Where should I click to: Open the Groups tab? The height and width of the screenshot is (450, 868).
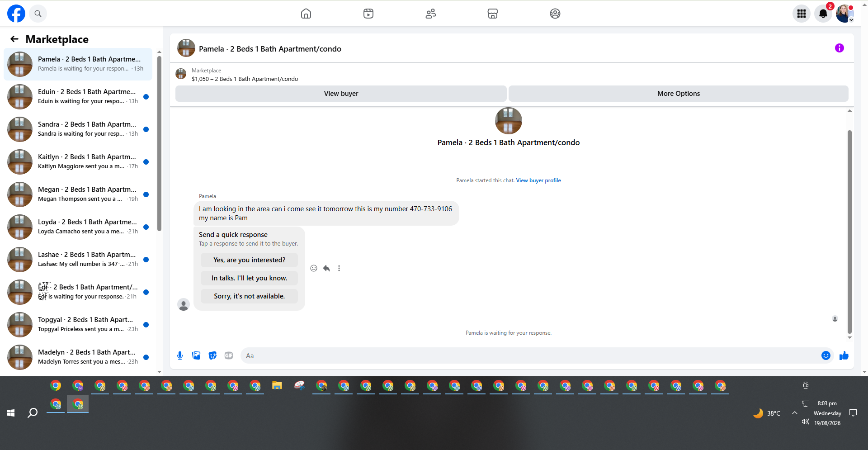(x=555, y=14)
